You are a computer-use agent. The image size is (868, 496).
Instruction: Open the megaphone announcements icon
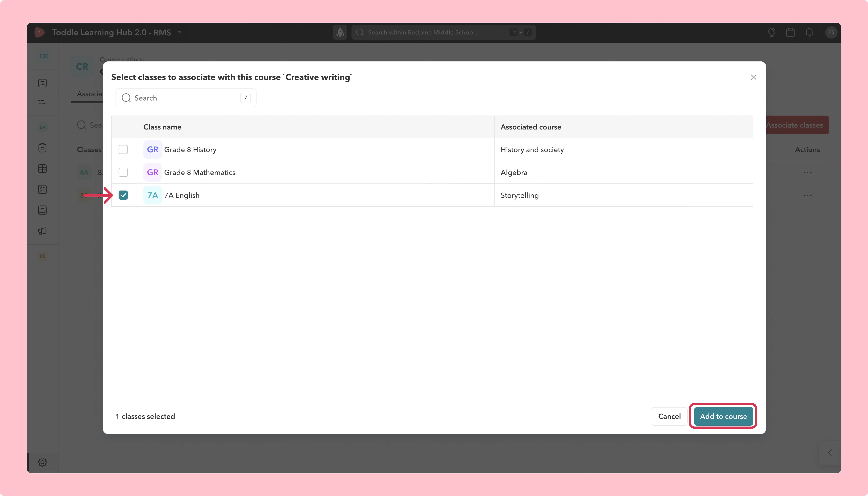point(43,231)
